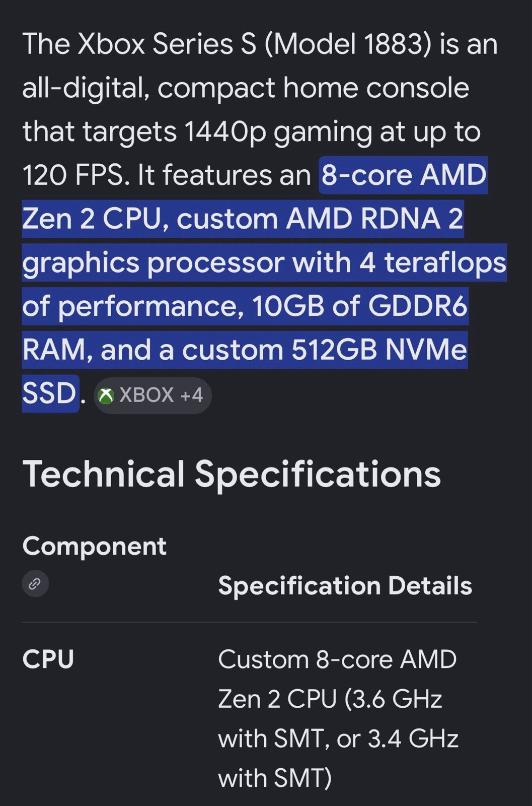Click the chain link icon under Component
The image size is (532, 806).
click(x=35, y=584)
